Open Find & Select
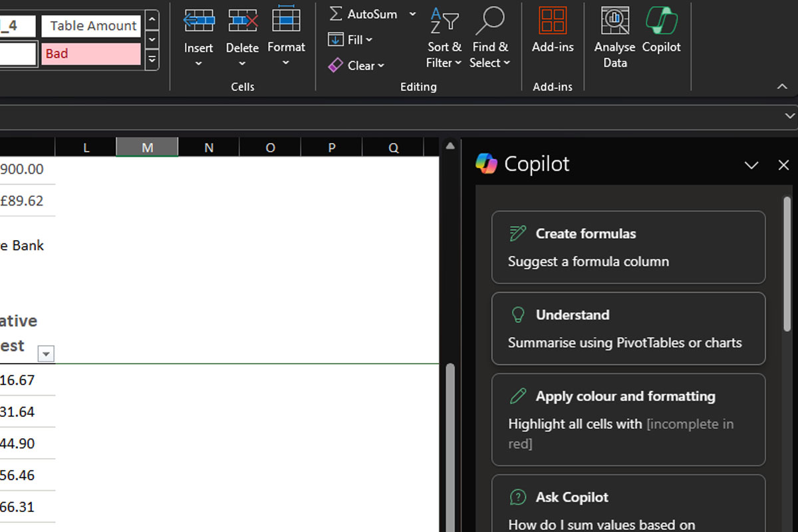Screen dimensions: 798x532 (x=489, y=38)
